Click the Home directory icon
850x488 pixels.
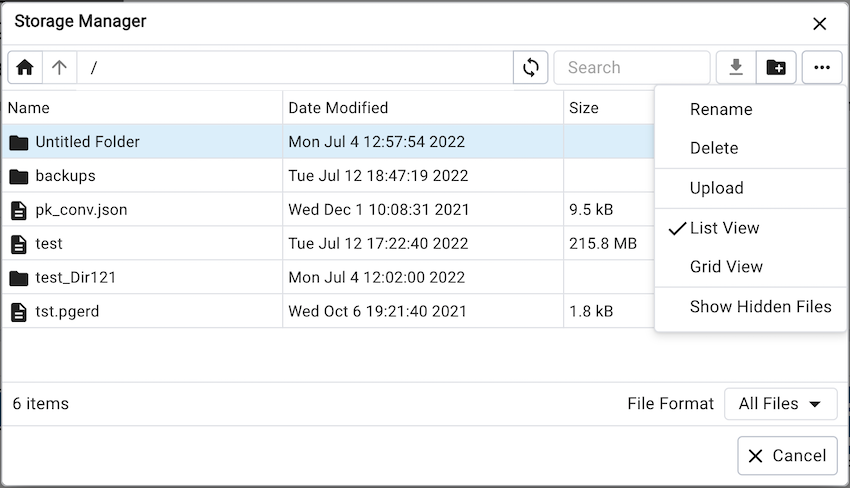[x=25, y=68]
